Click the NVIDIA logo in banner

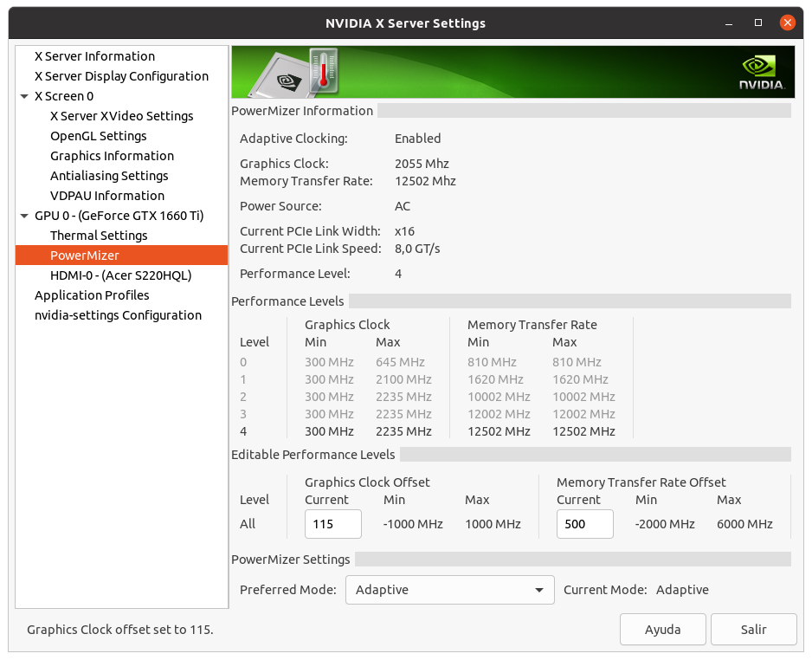tap(762, 73)
